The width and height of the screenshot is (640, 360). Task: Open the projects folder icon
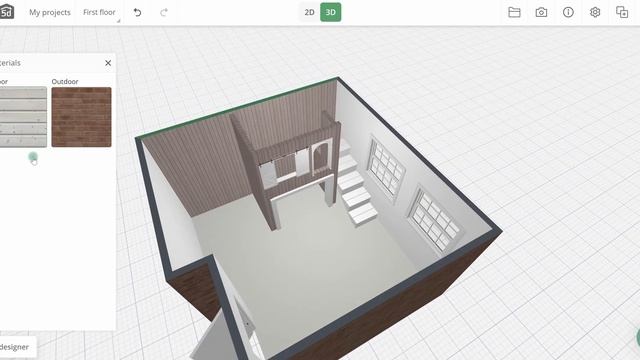[514, 12]
